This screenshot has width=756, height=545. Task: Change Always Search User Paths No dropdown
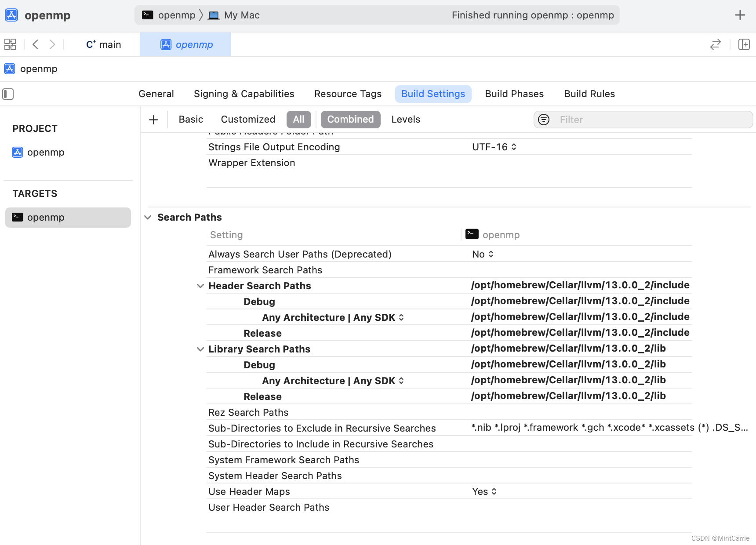tap(483, 254)
